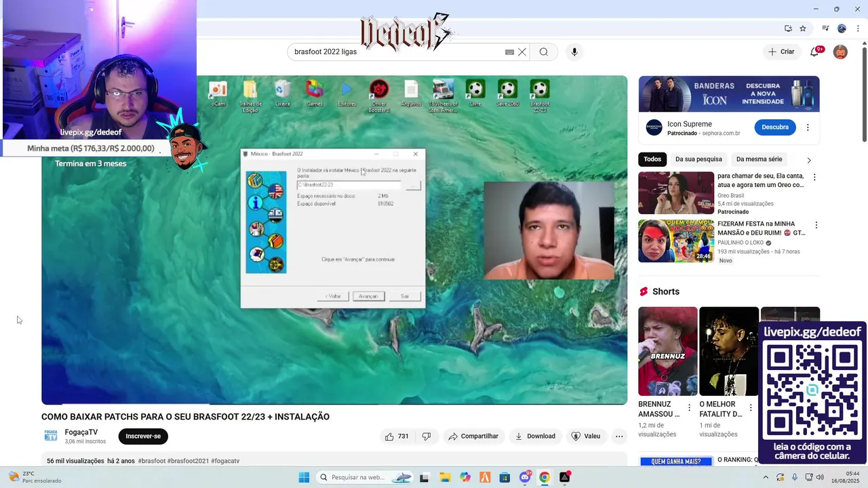Click the Descubra button on the ad

[775, 127]
